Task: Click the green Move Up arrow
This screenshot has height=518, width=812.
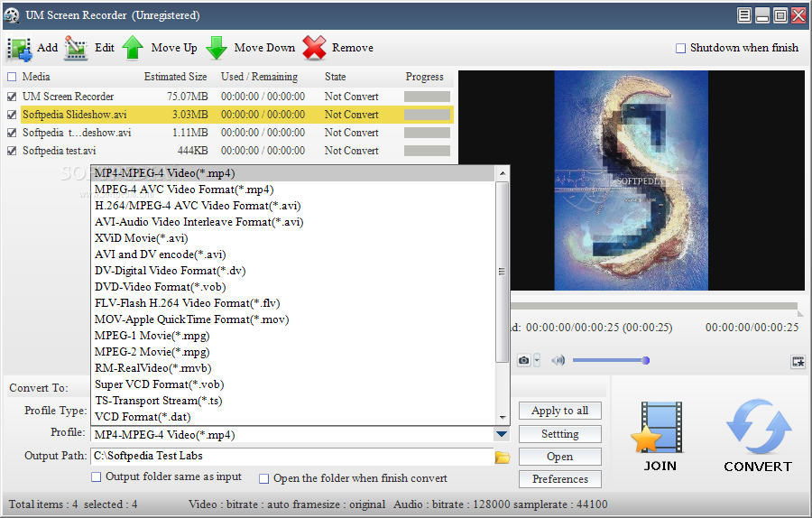Action: coord(134,48)
